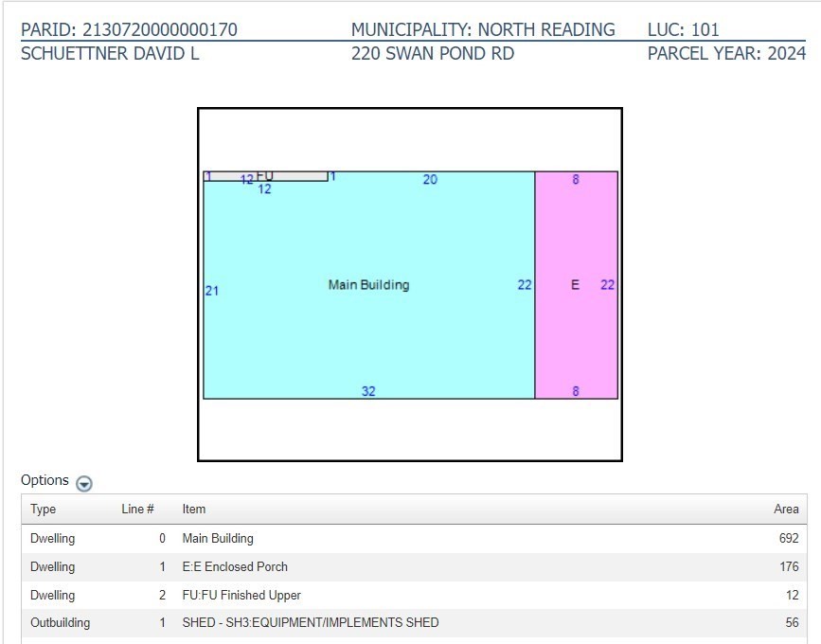
Task: Click owner name SCHUETTNER DAVID L
Action: pyautogui.click(x=110, y=53)
